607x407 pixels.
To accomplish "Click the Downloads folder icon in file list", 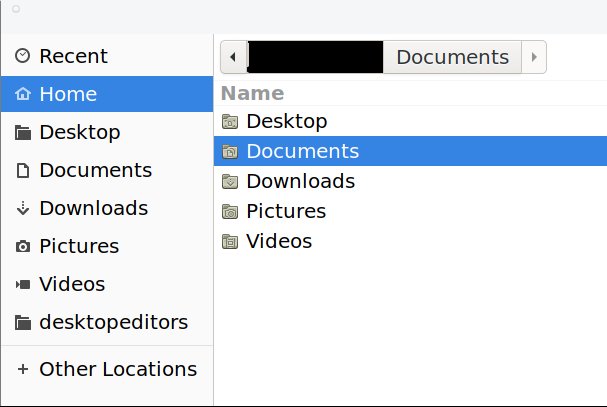I will point(230,181).
